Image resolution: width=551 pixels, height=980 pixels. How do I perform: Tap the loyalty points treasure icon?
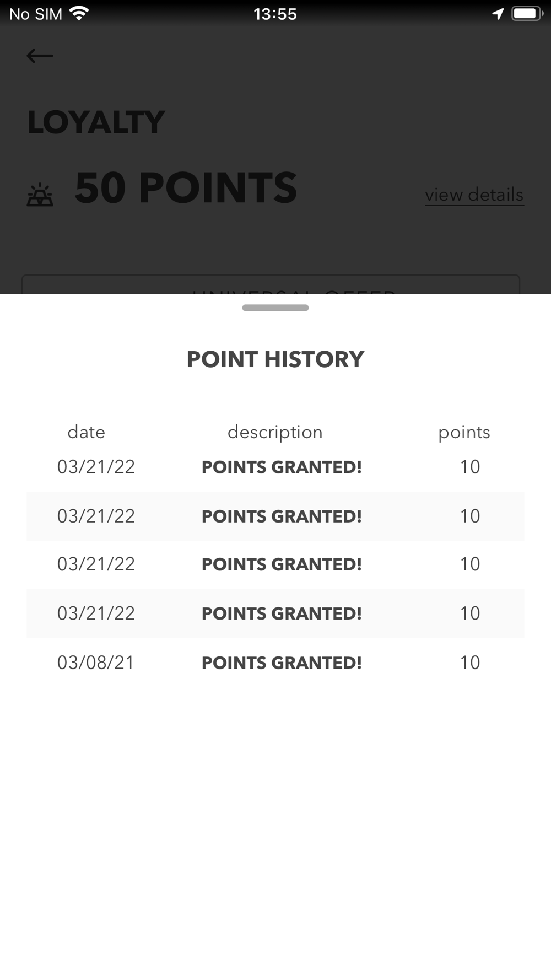pos(40,196)
